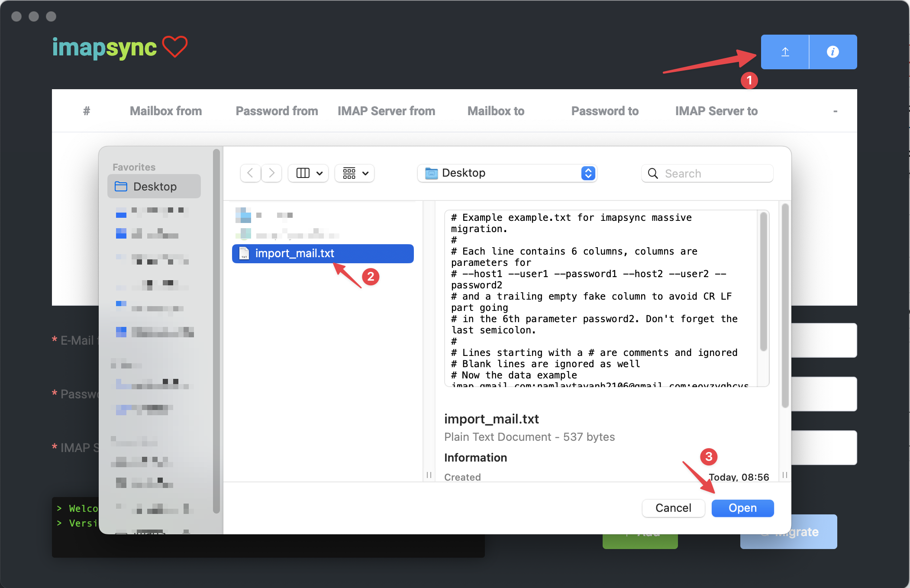Click the upload import file icon

785,52
